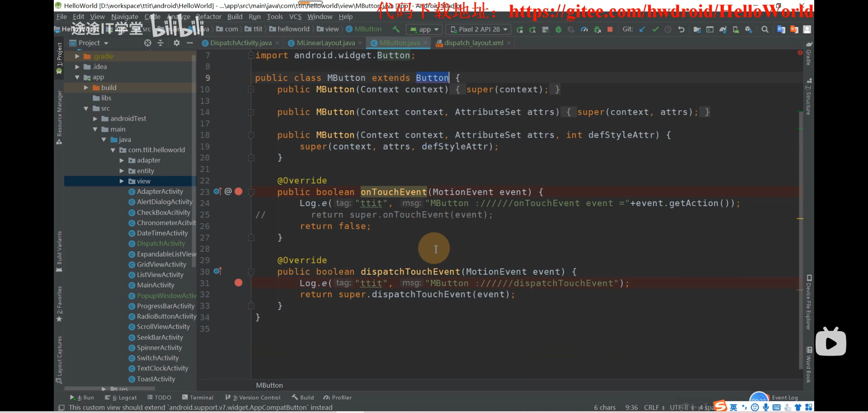
Task: Toggle the 2: Favorites tool window
Action: click(59, 304)
